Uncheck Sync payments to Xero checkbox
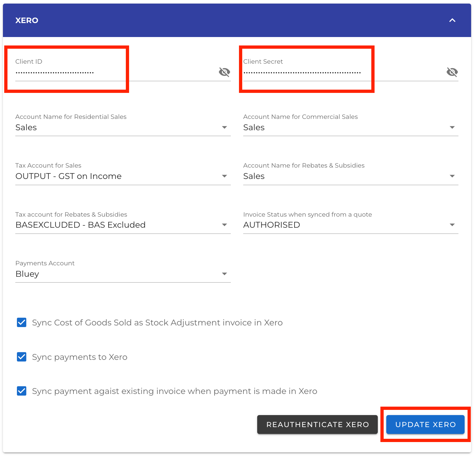 click(21, 357)
